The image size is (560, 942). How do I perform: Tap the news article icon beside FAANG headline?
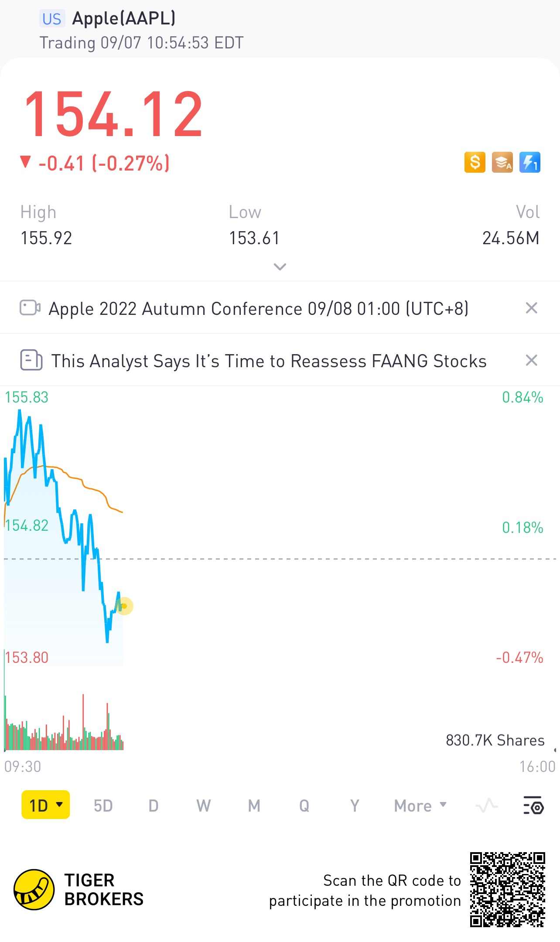pyautogui.click(x=31, y=361)
